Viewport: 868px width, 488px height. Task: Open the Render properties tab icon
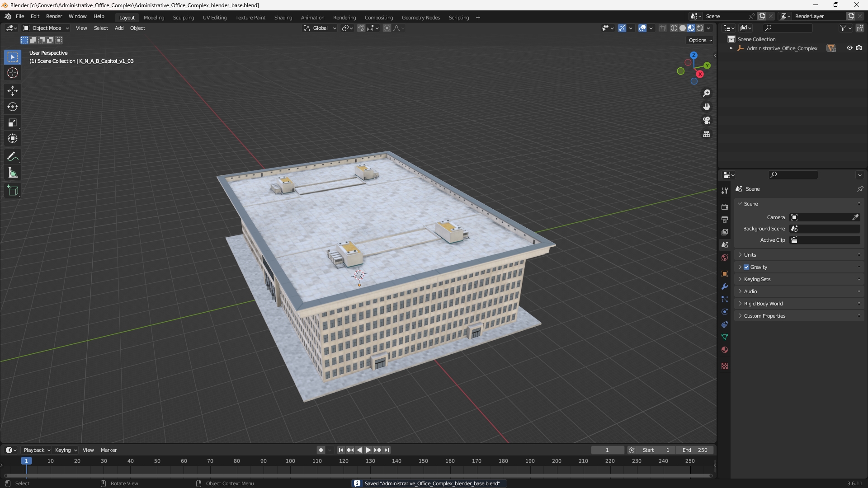[x=725, y=206]
